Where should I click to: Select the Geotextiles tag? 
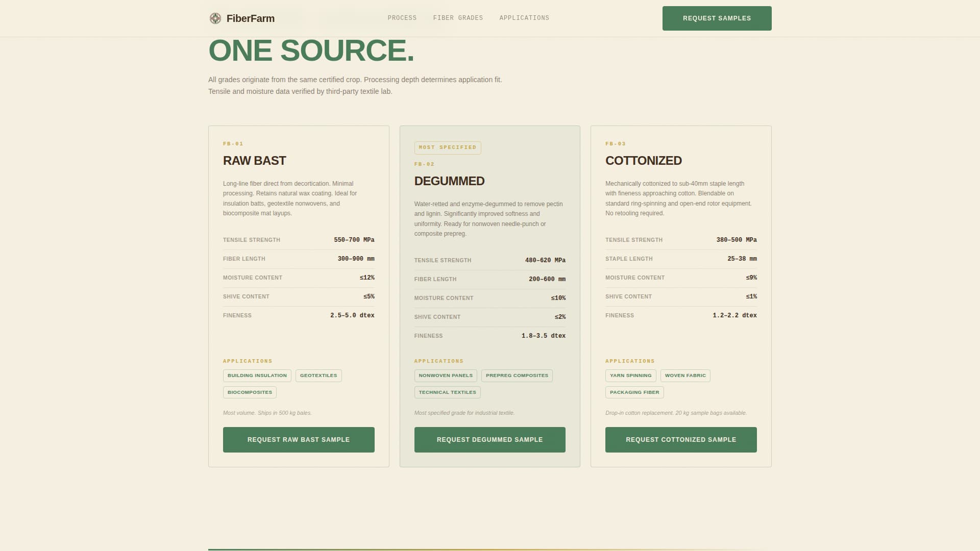coord(318,375)
